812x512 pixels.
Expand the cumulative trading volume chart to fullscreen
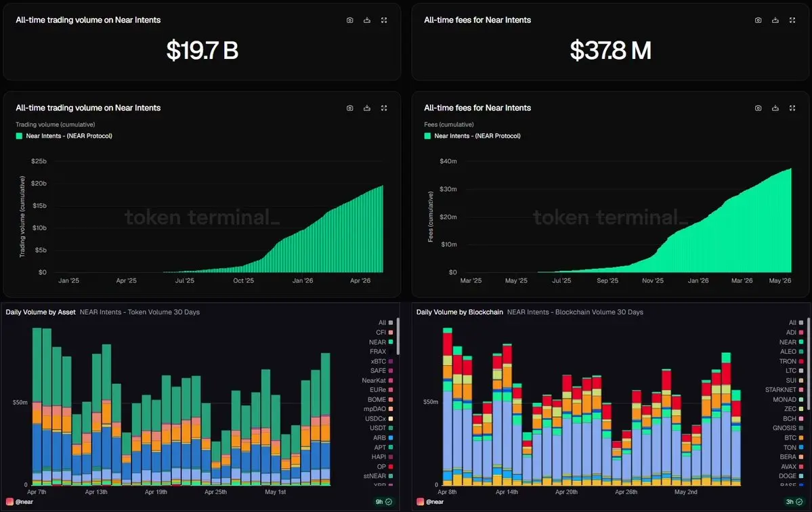pos(384,108)
